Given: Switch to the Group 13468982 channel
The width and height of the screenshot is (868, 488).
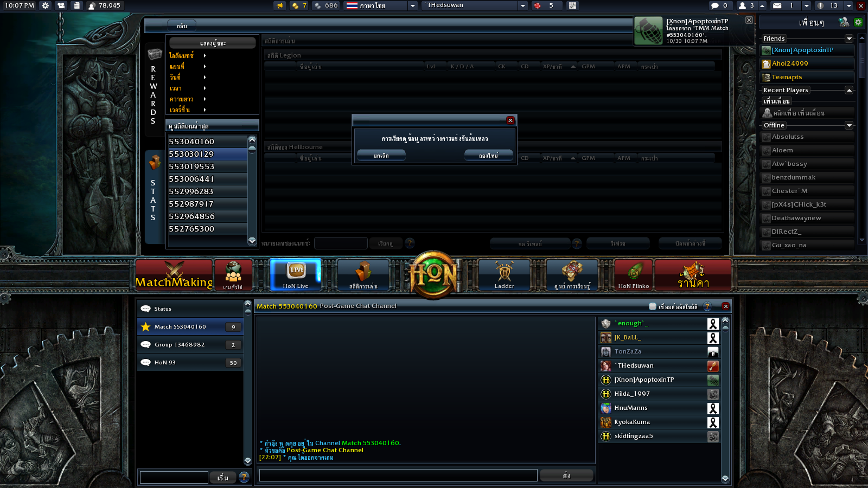Looking at the screenshot, I should pos(190,344).
